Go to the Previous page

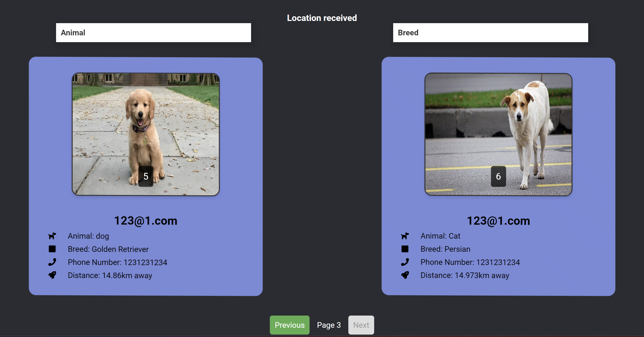290,325
